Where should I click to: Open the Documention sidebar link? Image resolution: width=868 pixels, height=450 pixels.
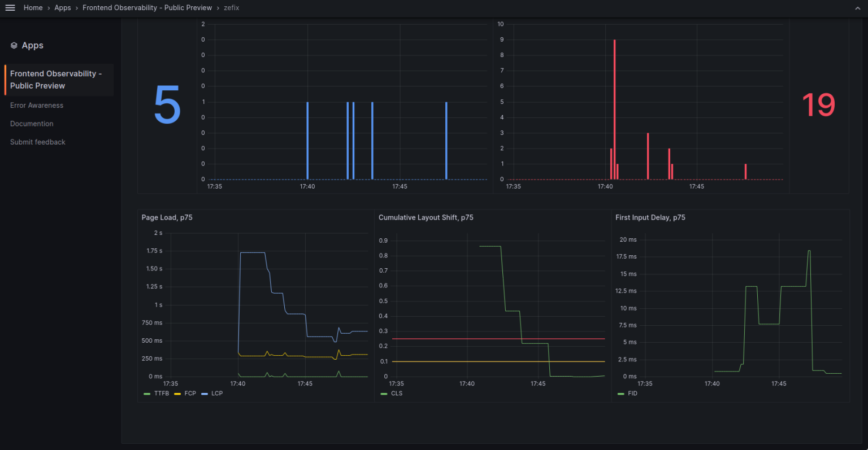click(x=32, y=124)
